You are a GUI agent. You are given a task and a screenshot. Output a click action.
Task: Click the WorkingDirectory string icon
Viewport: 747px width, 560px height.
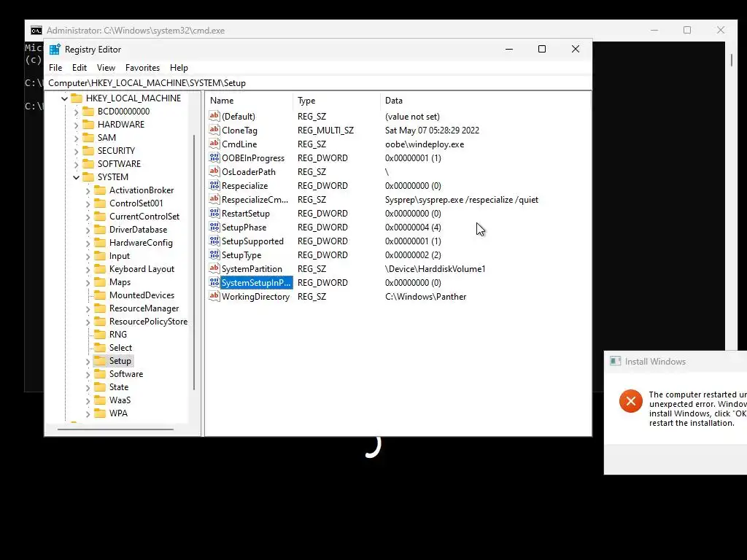tap(214, 296)
